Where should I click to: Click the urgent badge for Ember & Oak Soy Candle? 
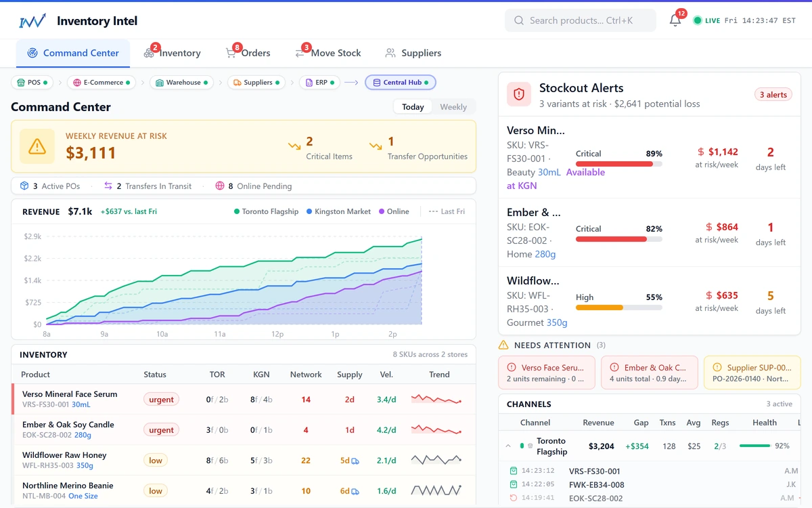161,430
